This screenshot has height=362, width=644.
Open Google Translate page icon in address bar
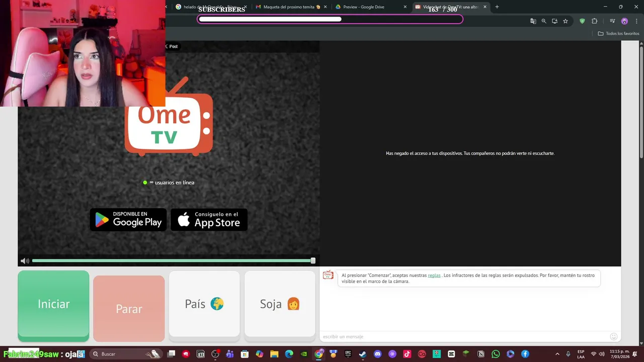pyautogui.click(x=533, y=21)
